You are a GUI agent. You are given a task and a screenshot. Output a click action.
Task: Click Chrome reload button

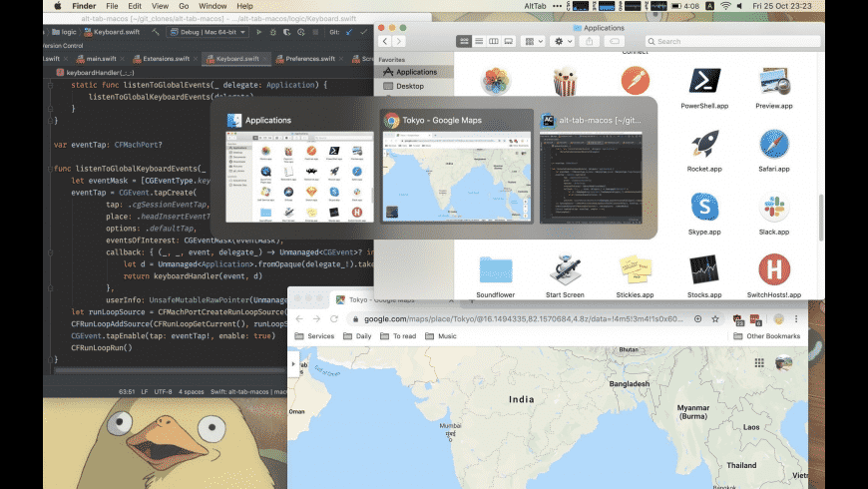(x=334, y=319)
